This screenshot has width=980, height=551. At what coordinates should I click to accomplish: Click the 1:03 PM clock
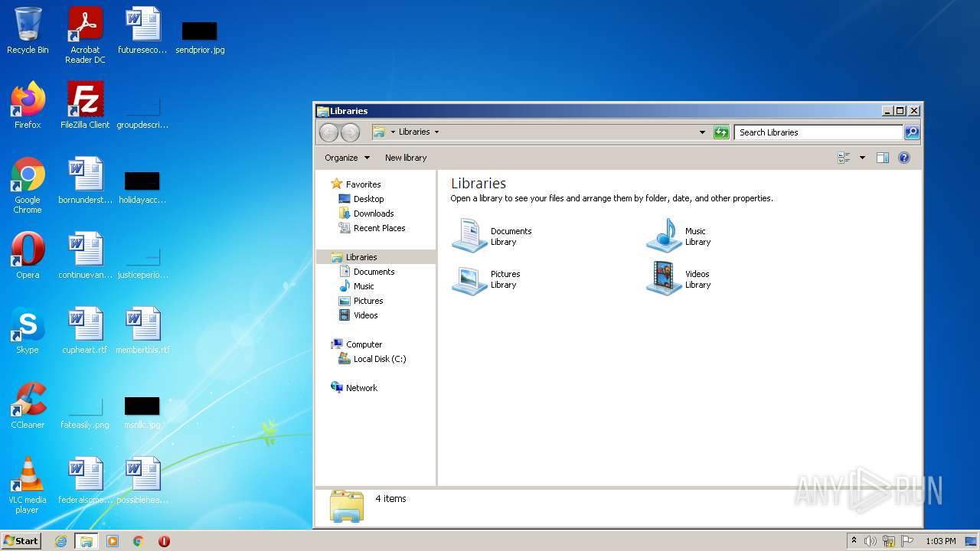click(940, 541)
